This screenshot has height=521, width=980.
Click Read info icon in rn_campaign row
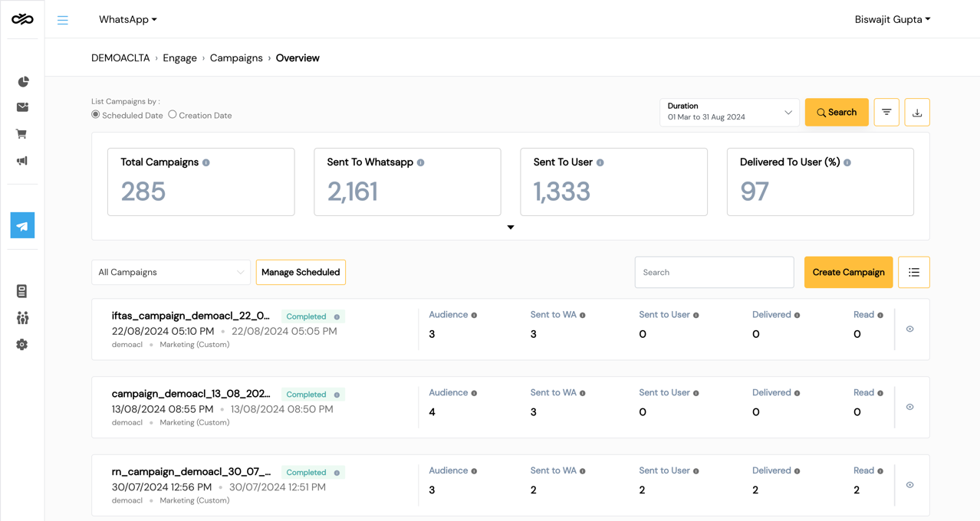click(880, 471)
